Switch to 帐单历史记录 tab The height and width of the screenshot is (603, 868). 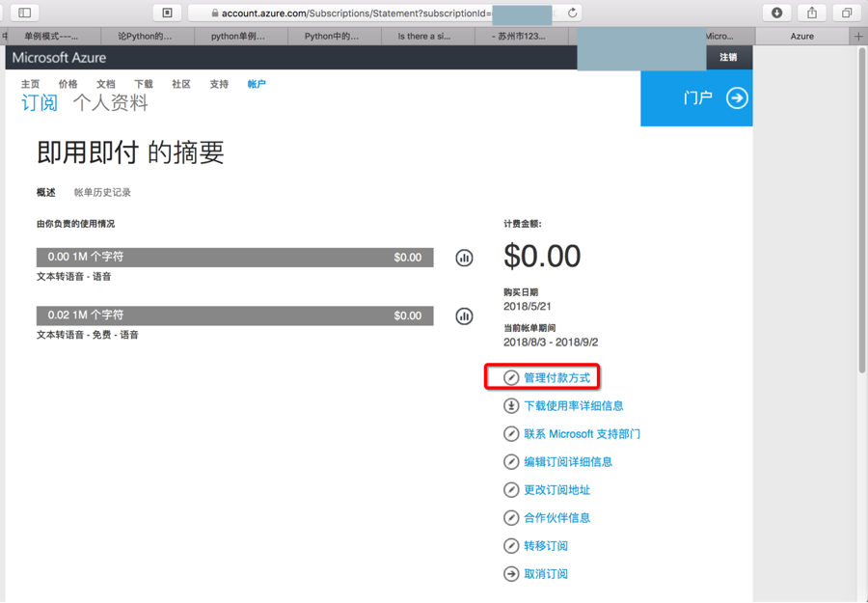tap(102, 193)
